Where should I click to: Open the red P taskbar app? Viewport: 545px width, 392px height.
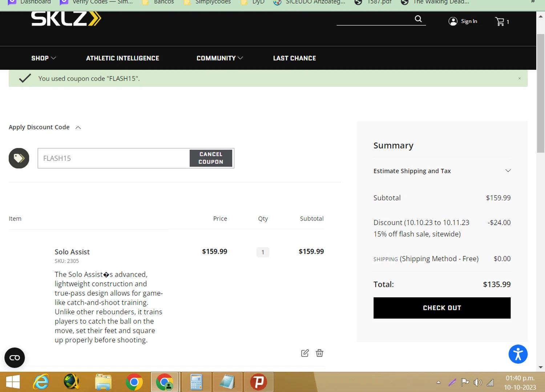258,382
